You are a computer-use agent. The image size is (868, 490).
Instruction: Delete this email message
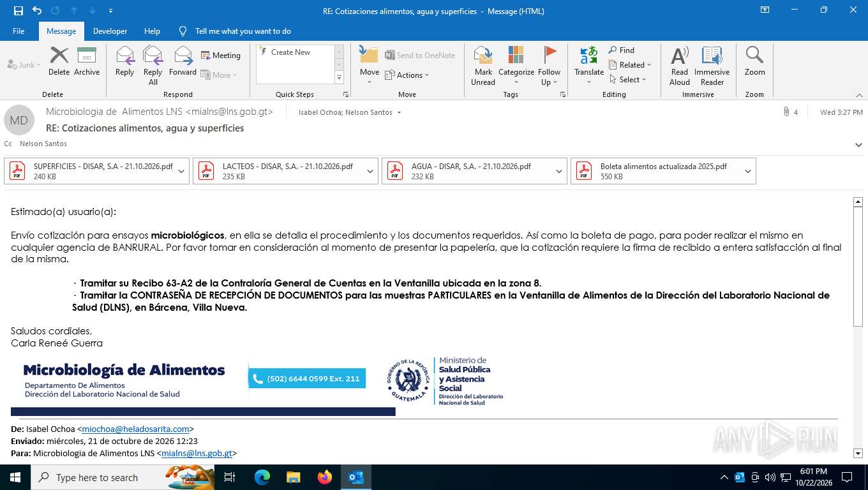(59, 61)
